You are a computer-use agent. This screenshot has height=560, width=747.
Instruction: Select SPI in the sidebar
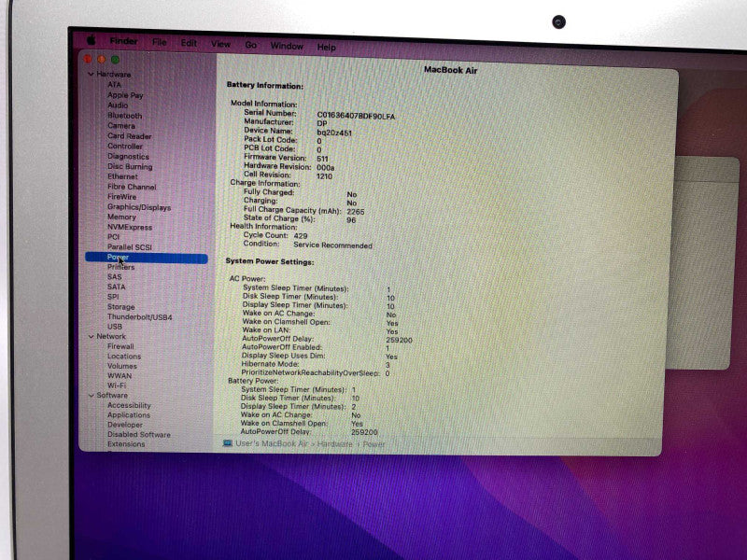point(113,297)
